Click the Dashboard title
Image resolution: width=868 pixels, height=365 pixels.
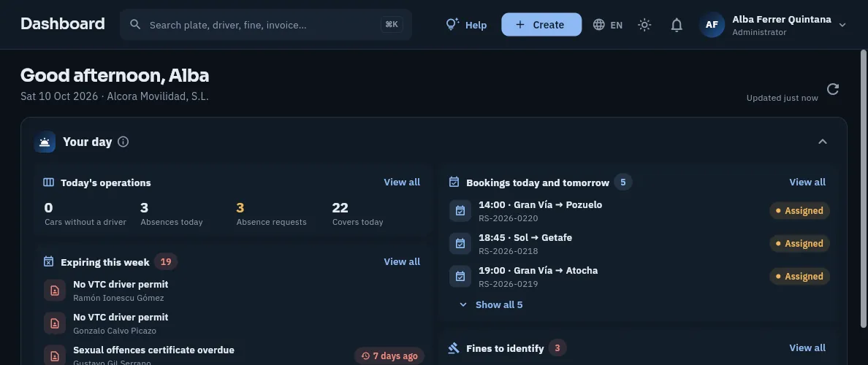pos(63,24)
